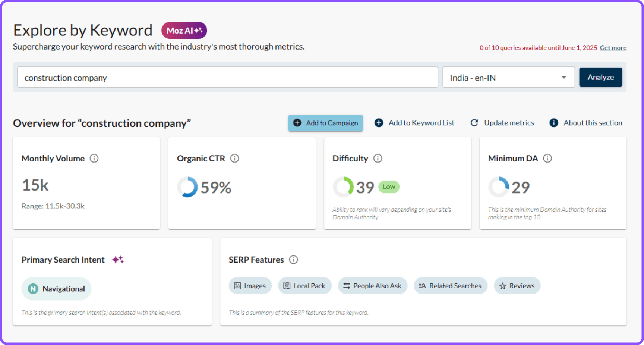
Task: Select the Navigational intent chip
Action: point(56,289)
